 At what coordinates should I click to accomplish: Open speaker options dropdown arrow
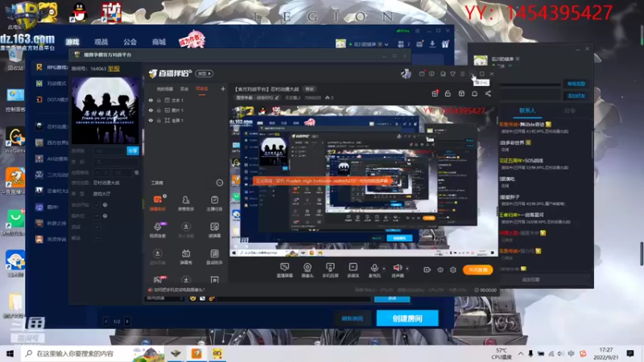click(407, 269)
